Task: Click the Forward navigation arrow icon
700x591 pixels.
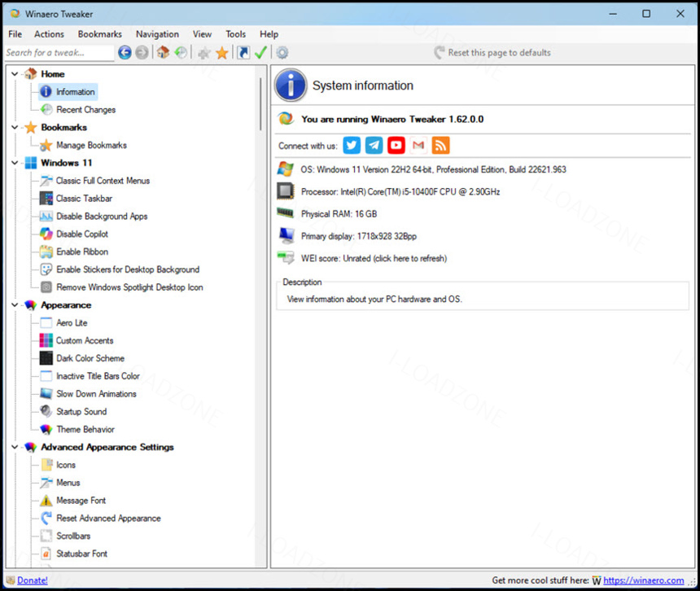Action: click(142, 53)
